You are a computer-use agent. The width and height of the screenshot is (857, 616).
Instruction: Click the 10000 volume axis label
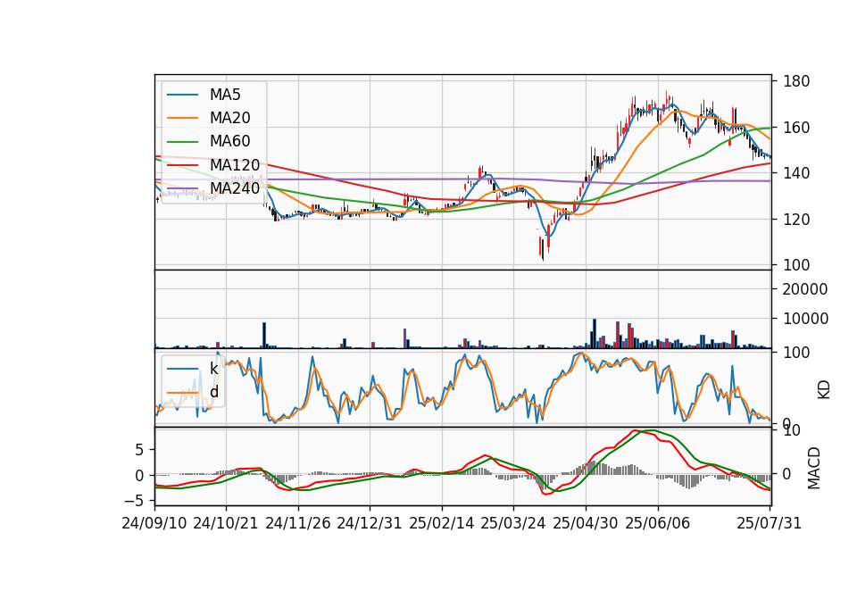[805, 319]
